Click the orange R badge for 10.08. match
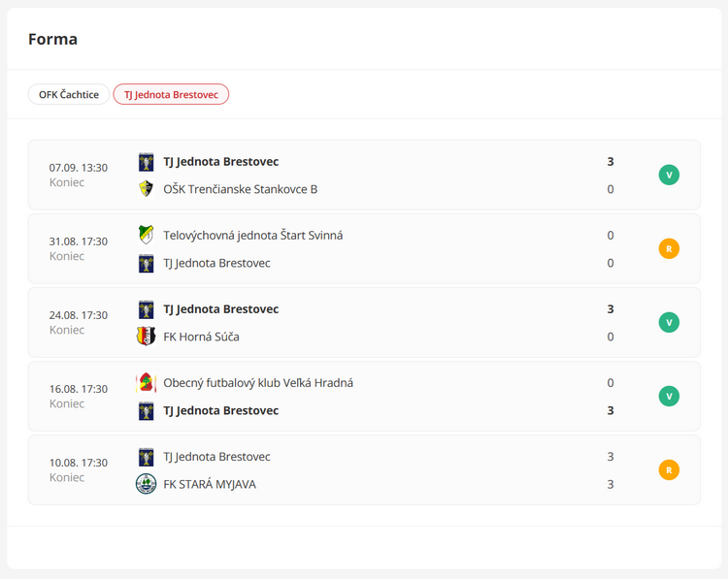Viewport: 728px width, 579px height. 669,470
